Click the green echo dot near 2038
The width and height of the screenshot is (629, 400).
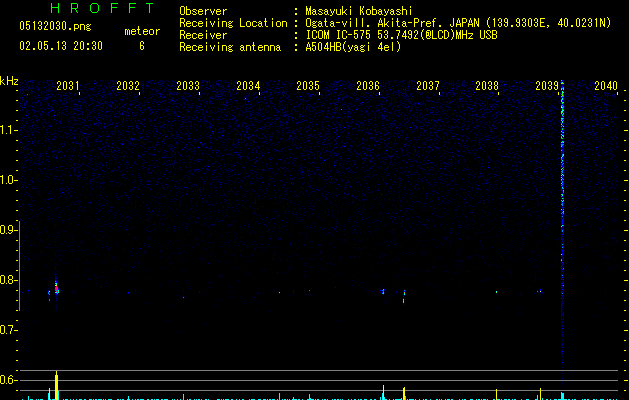tap(497, 292)
